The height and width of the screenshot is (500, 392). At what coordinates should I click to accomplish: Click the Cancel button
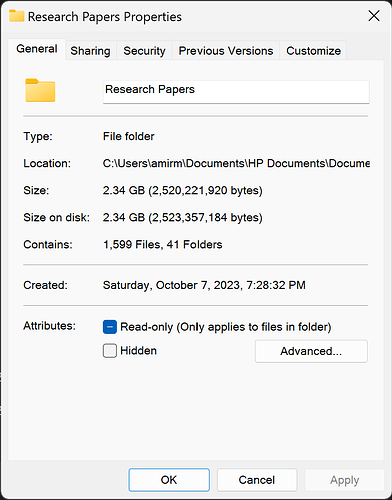click(257, 480)
